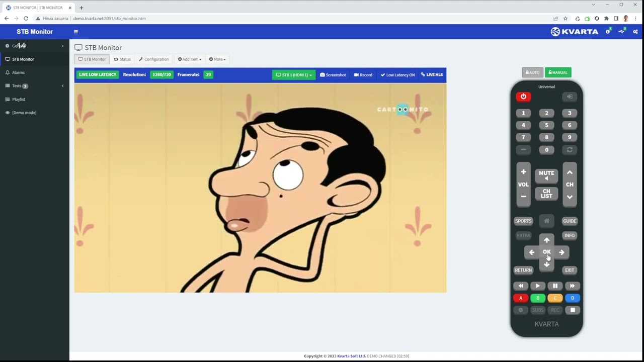
Task: Click the RETURN button on remote
Action: tap(523, 270)
